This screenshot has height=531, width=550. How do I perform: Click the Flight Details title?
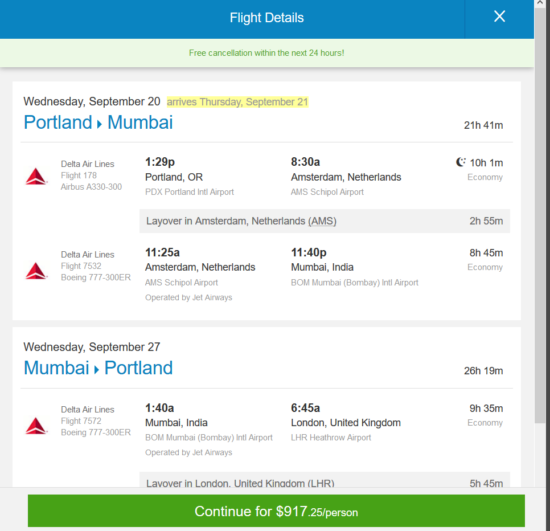pyautogui.click(x=267, y=18)
